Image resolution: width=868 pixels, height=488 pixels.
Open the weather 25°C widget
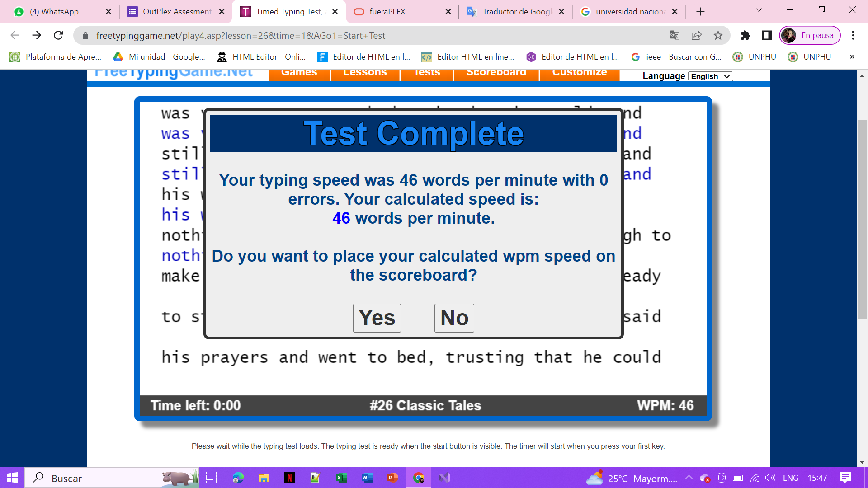click(632, 478)
